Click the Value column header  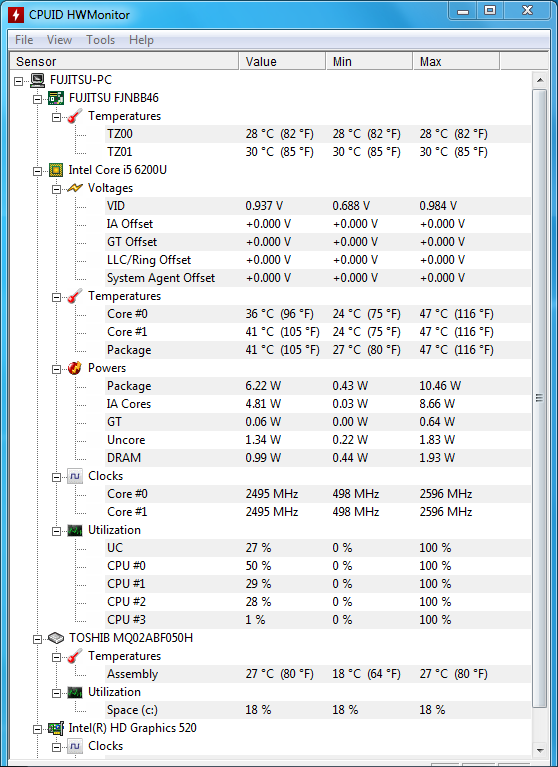coord(282,62)
